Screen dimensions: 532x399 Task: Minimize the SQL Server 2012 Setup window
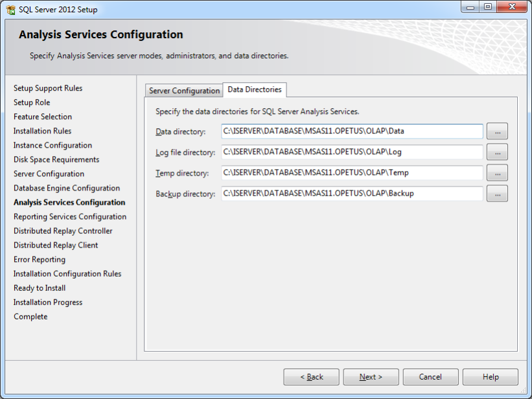(x=470, y=6)
